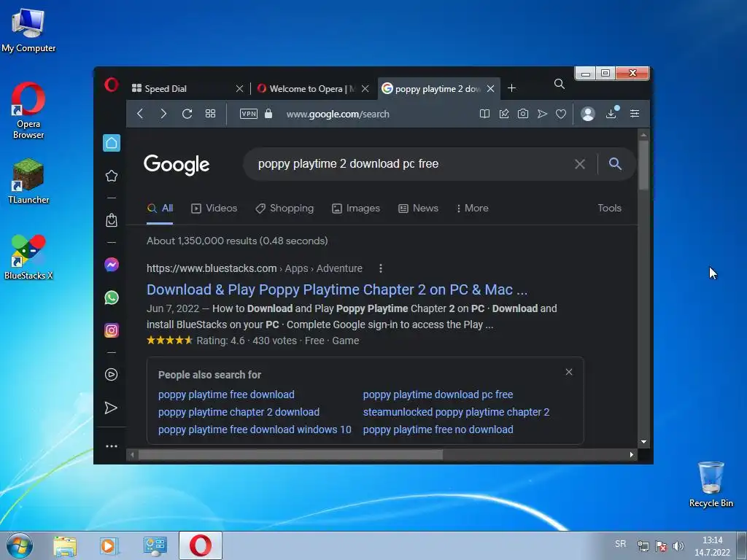The width and height of the screenshot is (747, 560).
Task: Open My Flow from the sidebar
Action: click(111, 408)
